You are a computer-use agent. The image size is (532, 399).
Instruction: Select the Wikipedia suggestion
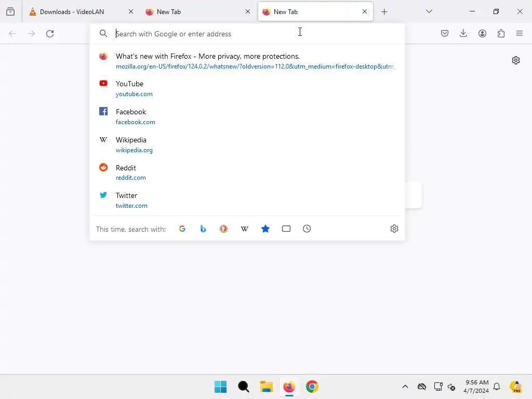[247, 144]
